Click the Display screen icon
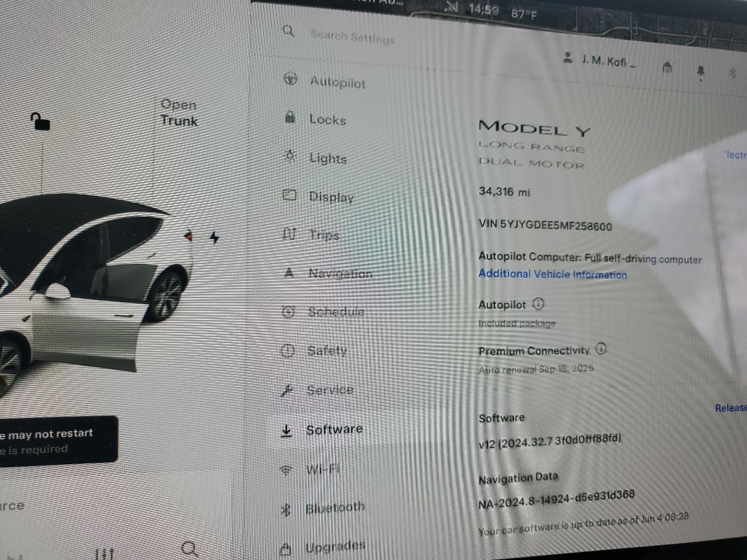The width and height of the screenshot is (747, 560). 289,195
